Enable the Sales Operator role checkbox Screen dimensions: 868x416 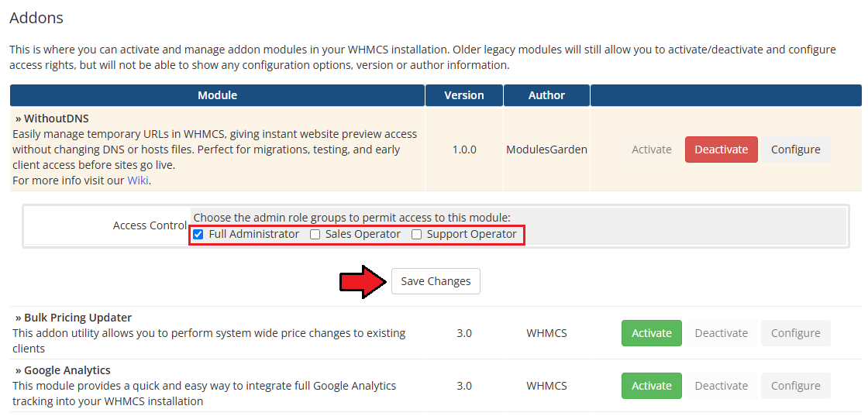pos(315,235)
